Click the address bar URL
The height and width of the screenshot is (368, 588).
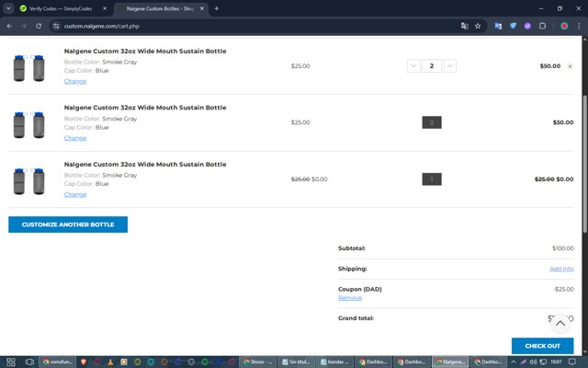pos(102,26)
